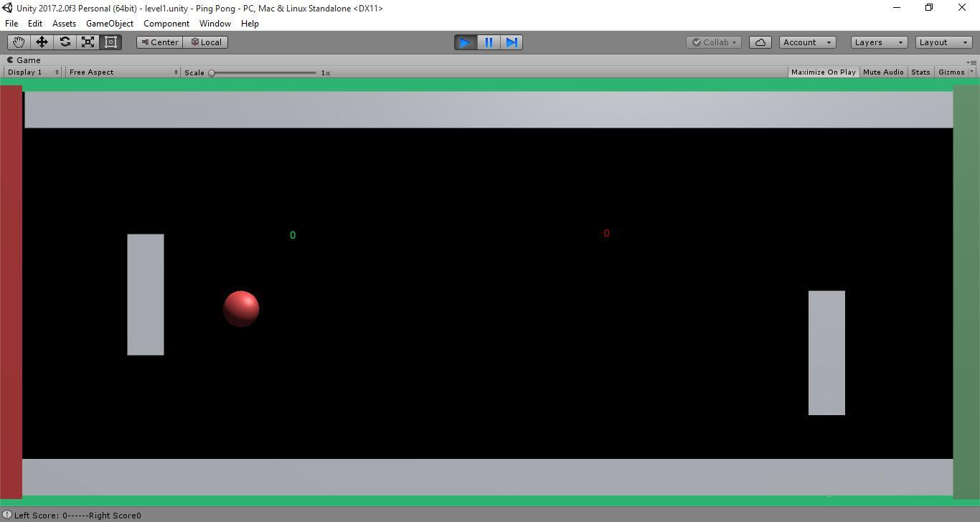Open the Game tab context menu icon
Screen dimensions: 980x522
(x=971, y=62)
